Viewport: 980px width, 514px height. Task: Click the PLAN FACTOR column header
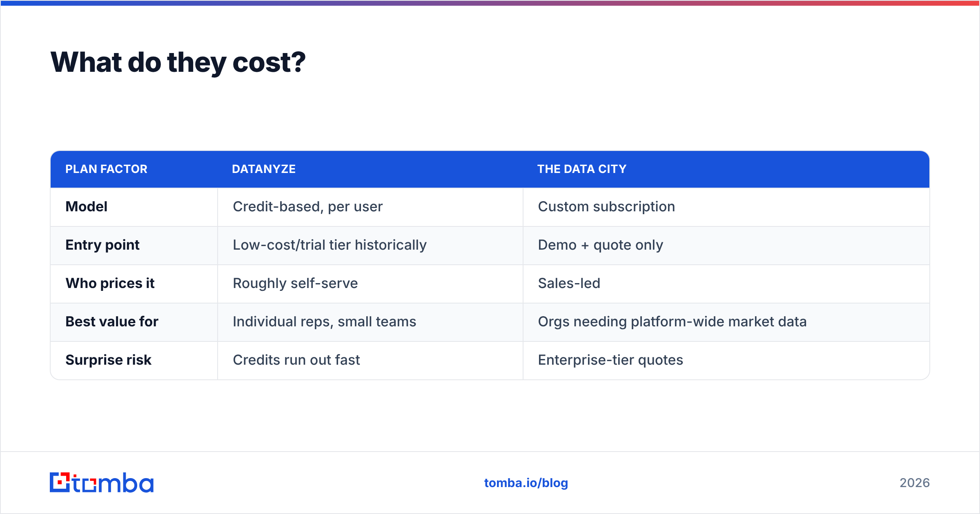pyautogui.click(x=106, y=169)
